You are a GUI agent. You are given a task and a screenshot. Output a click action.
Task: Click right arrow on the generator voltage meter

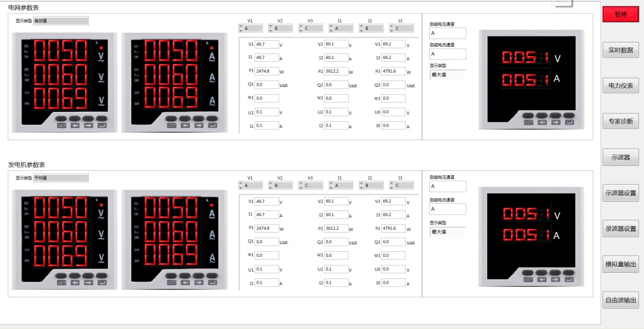click(88, 283)
